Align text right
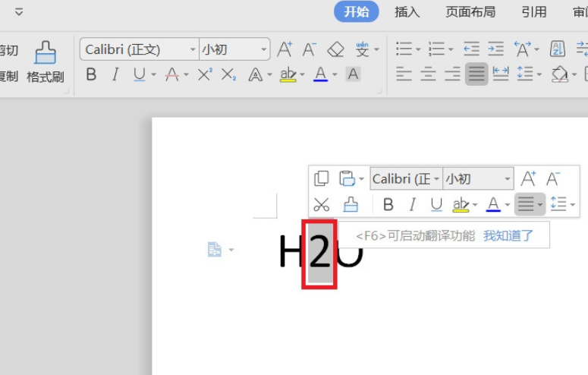 pyautogui.click(x=452, y=74)
